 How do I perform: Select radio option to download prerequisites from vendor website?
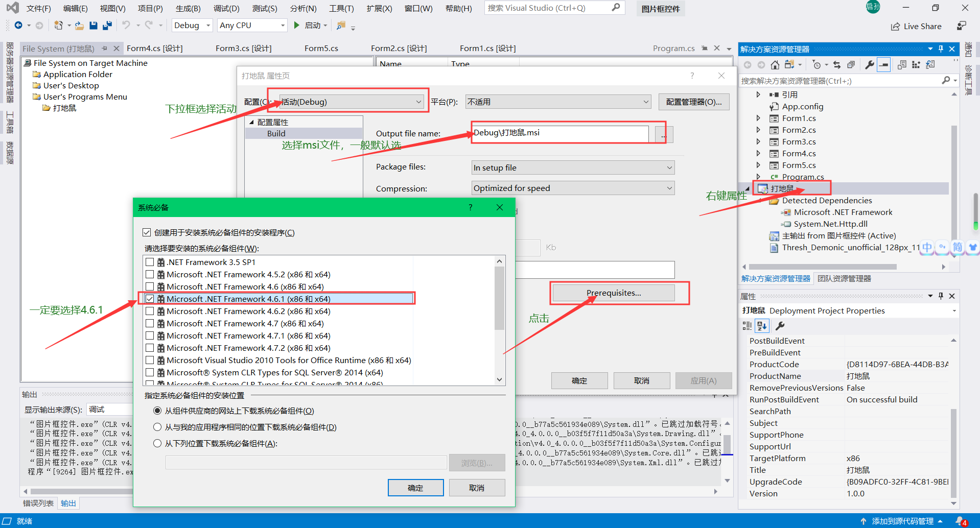157,411
